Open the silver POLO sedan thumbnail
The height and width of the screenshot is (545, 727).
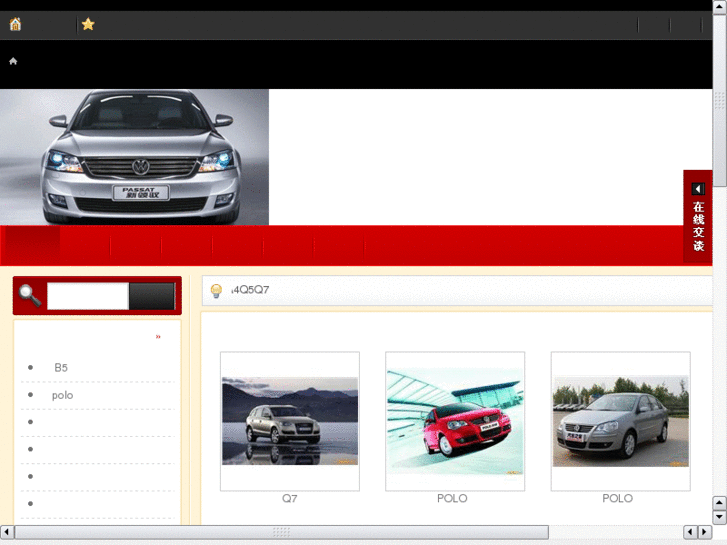pos(620,421)
